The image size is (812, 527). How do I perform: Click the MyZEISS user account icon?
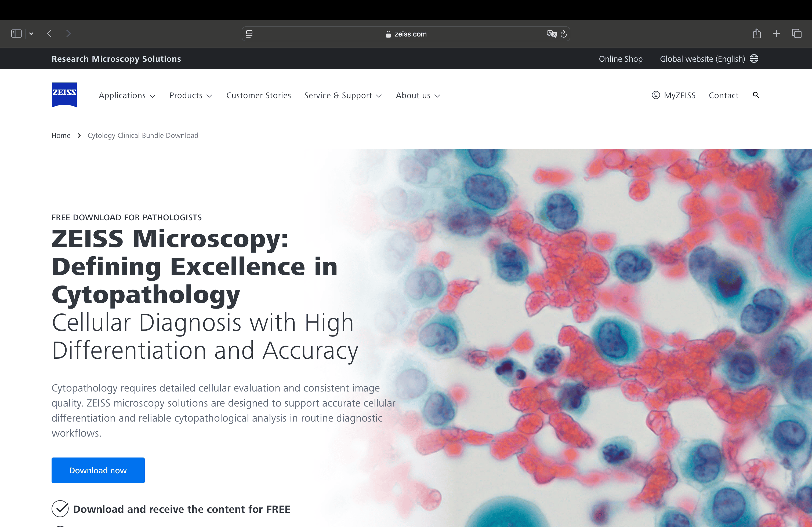[656, 95]
